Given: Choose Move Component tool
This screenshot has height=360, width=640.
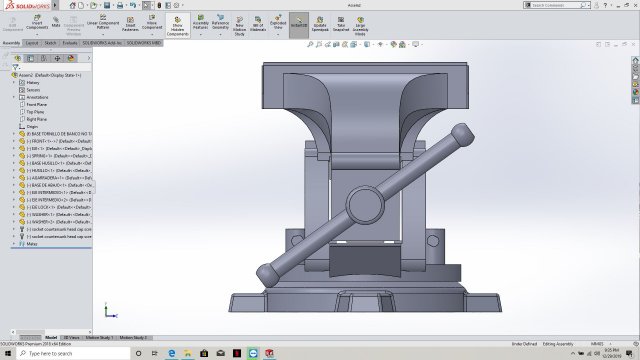Looking at the screenshot, I should click(x=152, y=22).
